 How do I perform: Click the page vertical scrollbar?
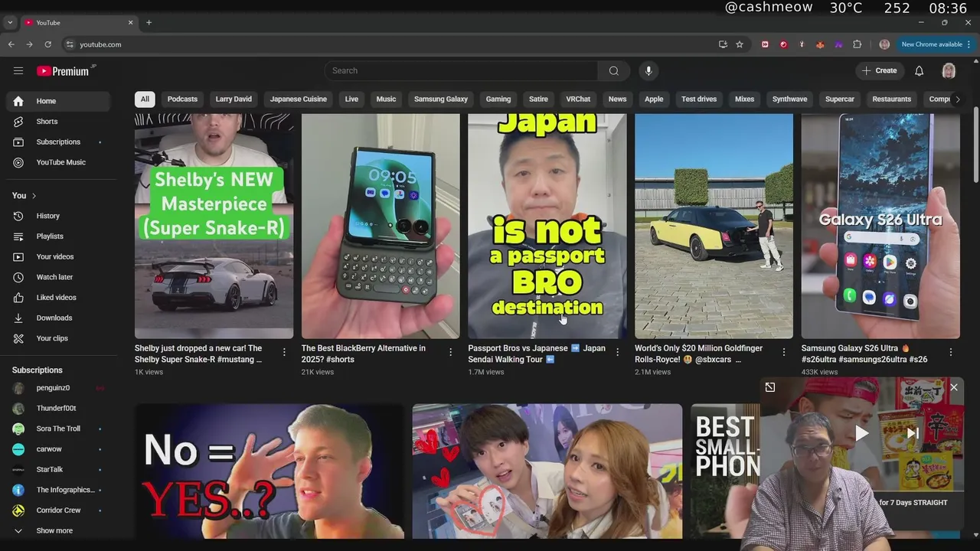(976, 145)
